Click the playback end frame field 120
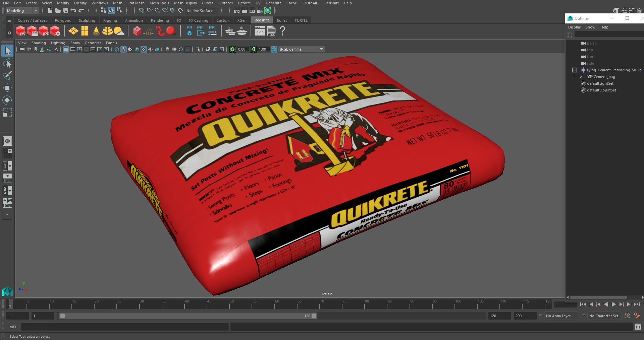The image size is (644, 340). tap(499, 316)
